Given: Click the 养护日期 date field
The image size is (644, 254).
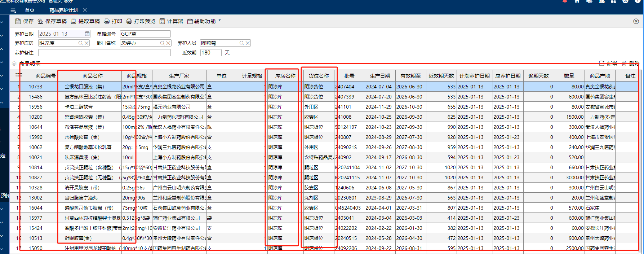Looking at the screenshot, I should pos(64,34).
